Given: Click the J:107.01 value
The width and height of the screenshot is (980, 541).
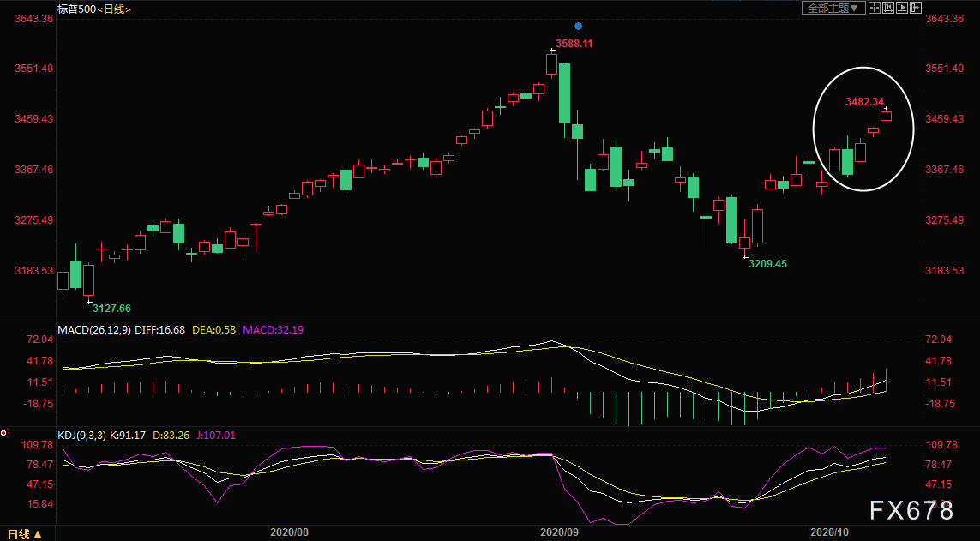Looking at the screenshot, I should 215,435.
